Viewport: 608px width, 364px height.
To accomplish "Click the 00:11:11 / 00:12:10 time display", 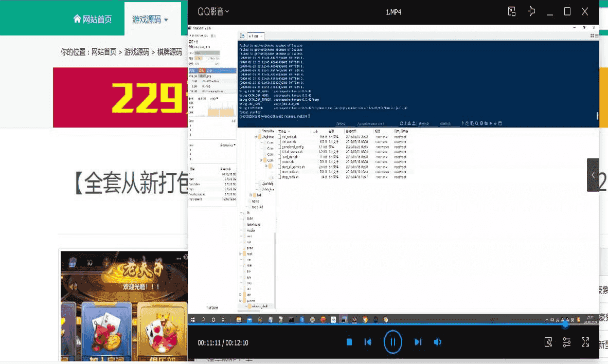I will pyautogui.click(x=223, y=343).
